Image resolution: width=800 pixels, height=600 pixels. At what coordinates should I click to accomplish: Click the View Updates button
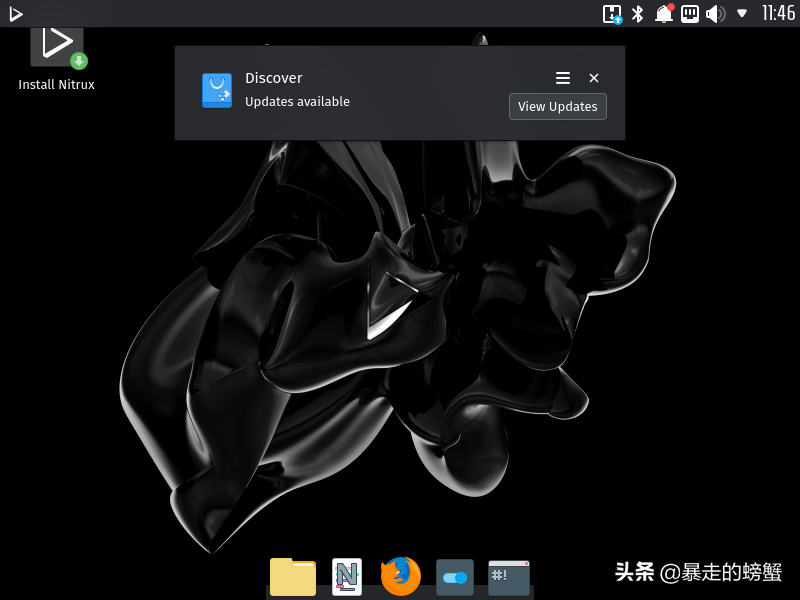click(557, 106)
